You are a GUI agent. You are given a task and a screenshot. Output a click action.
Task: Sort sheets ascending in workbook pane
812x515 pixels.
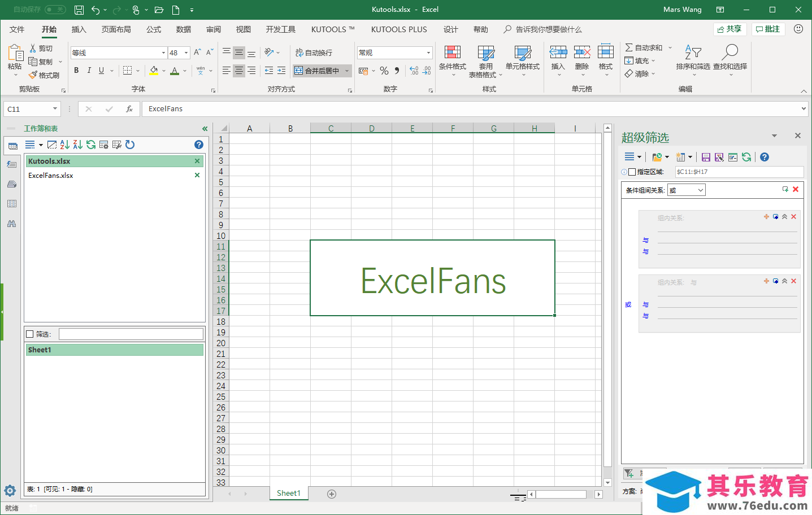(65, 145)
